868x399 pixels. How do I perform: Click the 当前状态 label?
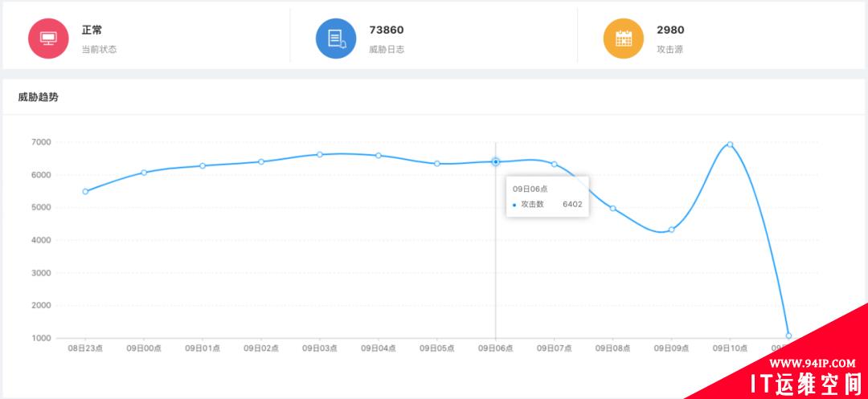click(x=99, y=49)
